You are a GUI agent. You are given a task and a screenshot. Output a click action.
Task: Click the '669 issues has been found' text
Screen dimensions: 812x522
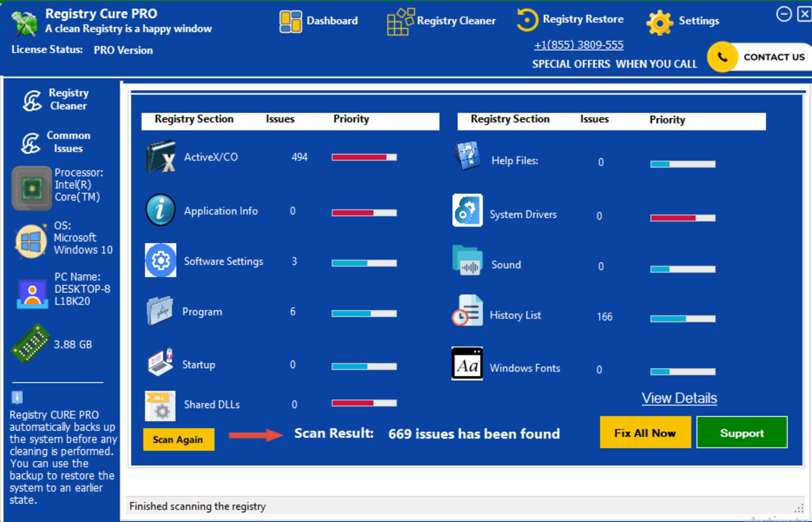pos(474,434)
